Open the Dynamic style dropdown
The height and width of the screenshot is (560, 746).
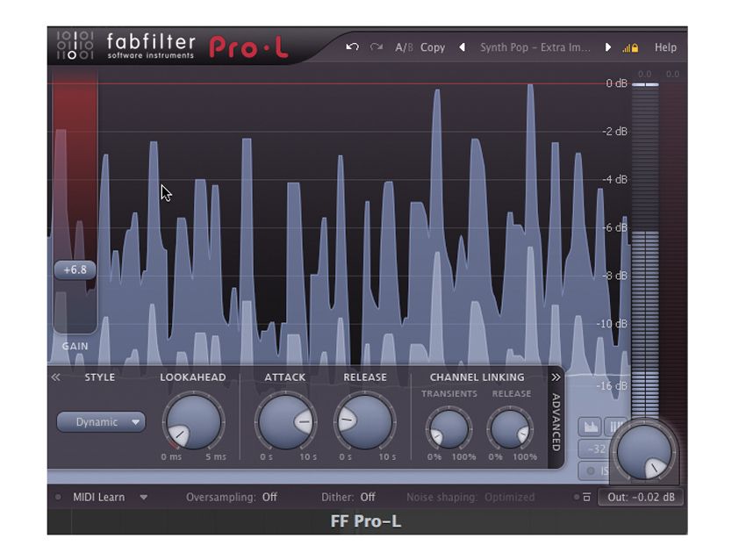(x=99, y=422)
